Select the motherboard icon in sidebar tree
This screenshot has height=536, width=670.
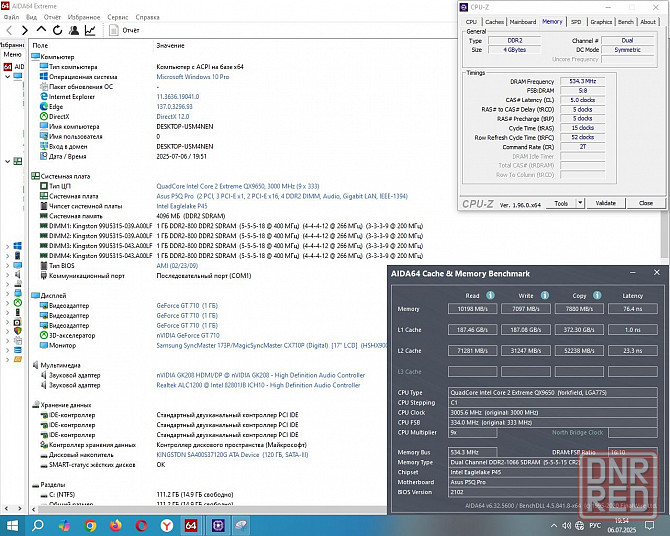(x=18, y=161)
